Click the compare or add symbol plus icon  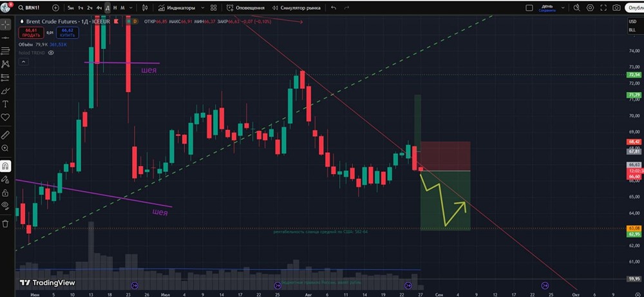(x=56, y=8)
